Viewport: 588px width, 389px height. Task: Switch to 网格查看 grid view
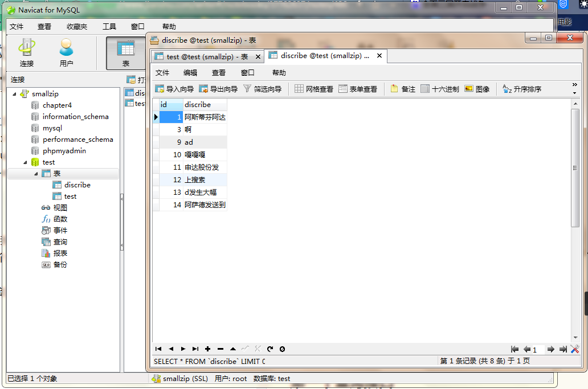click(x=315, y=89)
